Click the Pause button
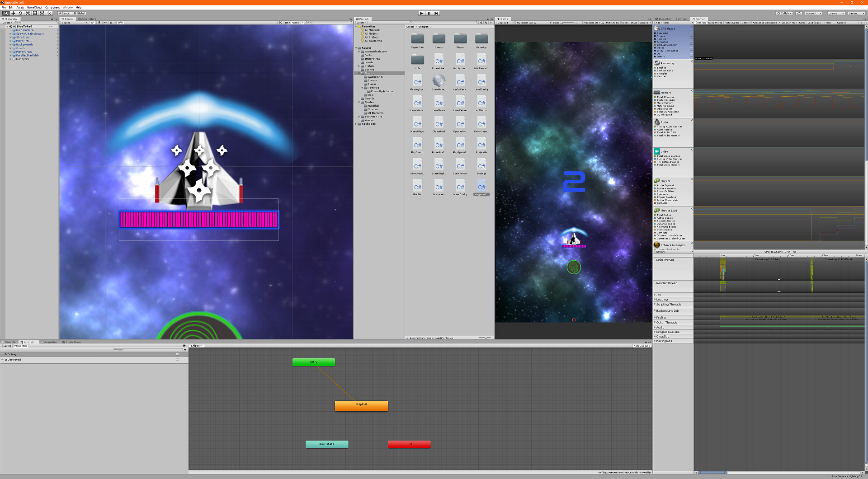The image size is (868, 479). click(x=429, y=13)
